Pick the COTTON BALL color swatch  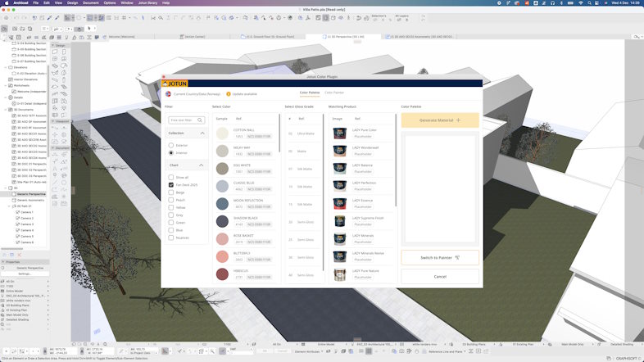[x=222, y=133]
